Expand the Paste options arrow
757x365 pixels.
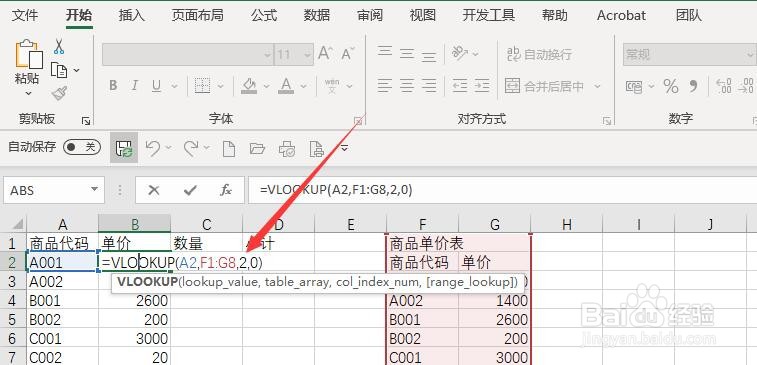[x=28, y=93]
